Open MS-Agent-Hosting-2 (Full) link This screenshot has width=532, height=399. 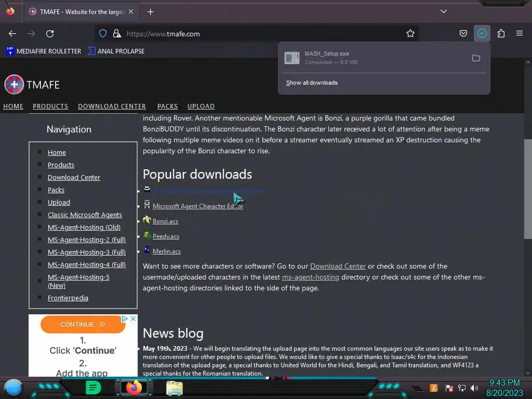tap(87, 240)
